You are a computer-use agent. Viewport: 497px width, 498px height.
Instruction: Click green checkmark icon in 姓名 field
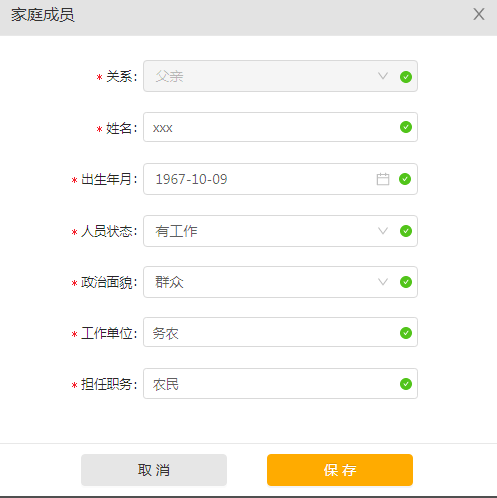pos(406,127)
